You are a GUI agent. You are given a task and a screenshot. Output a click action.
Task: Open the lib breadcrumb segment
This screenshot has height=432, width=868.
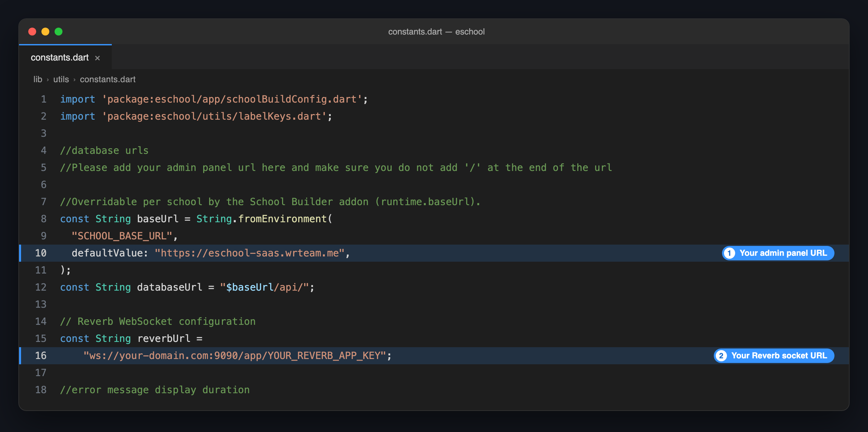38,80
